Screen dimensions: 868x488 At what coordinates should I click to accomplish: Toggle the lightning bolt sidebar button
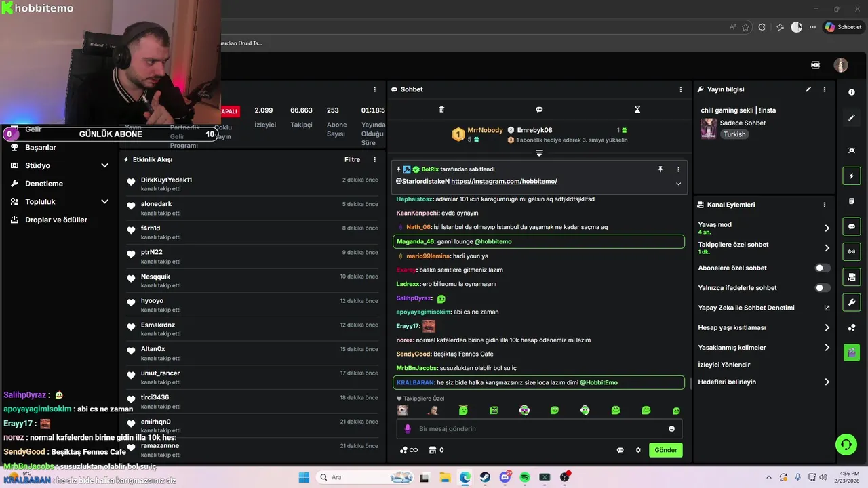point(852,176)
